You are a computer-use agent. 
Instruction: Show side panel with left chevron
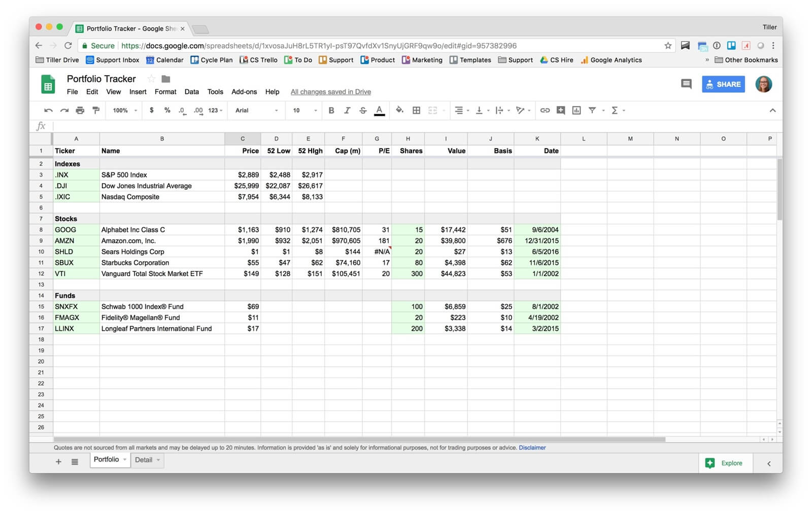769,463
